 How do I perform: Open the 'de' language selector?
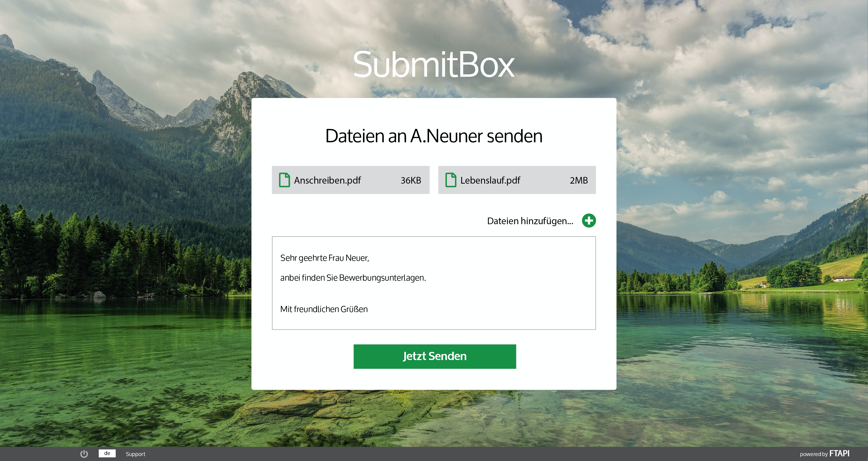[107, 453]
